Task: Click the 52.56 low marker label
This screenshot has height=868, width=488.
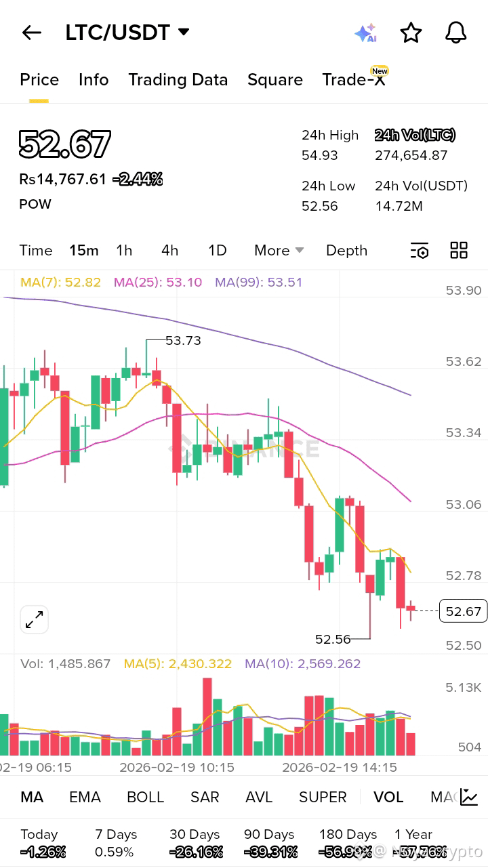Action: 333,639
